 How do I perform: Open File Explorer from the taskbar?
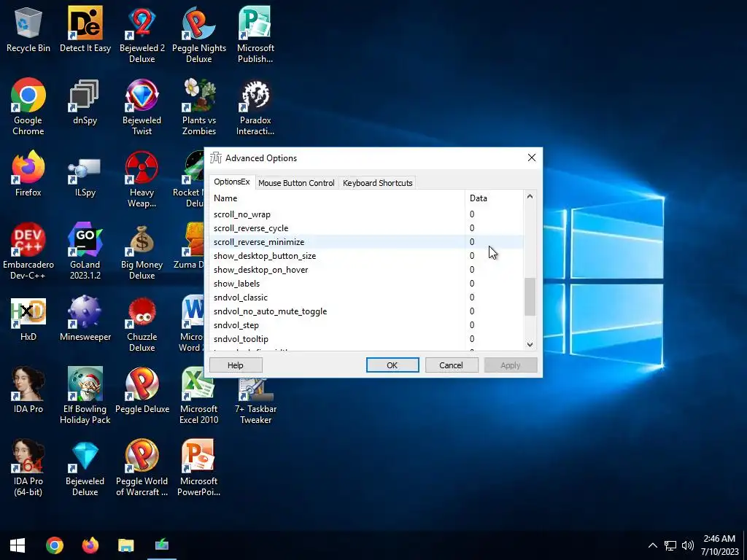[x=125, y=545]
